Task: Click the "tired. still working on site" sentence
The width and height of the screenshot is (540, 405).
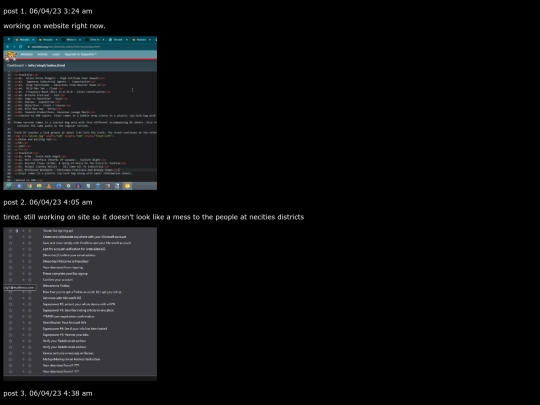Action: (154, 217)
